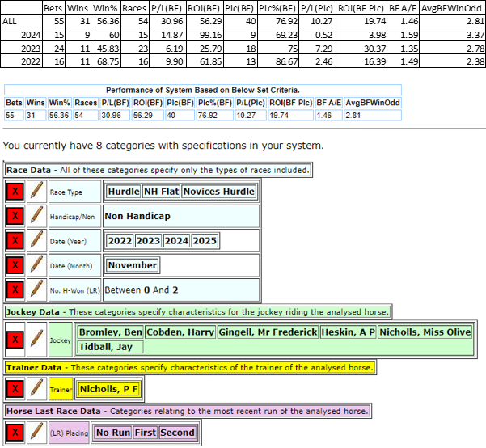Delete the Jockey criterion red X
The image size is (486, 448).
click(15, 340)
